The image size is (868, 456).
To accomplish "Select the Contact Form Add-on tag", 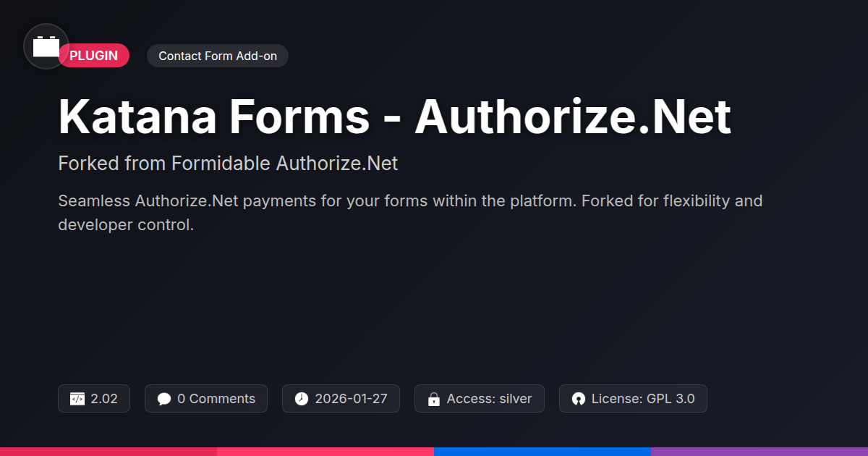I will tap(217, 56).
